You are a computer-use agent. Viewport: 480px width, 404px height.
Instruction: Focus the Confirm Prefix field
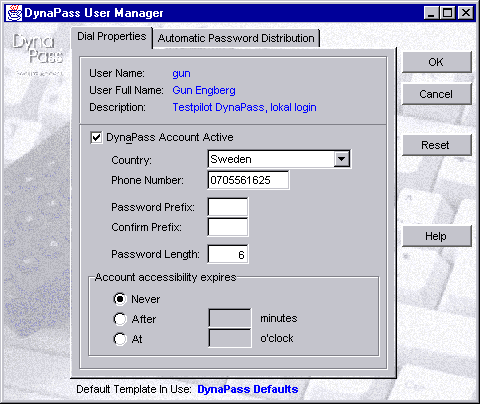[x=228, y=227]
